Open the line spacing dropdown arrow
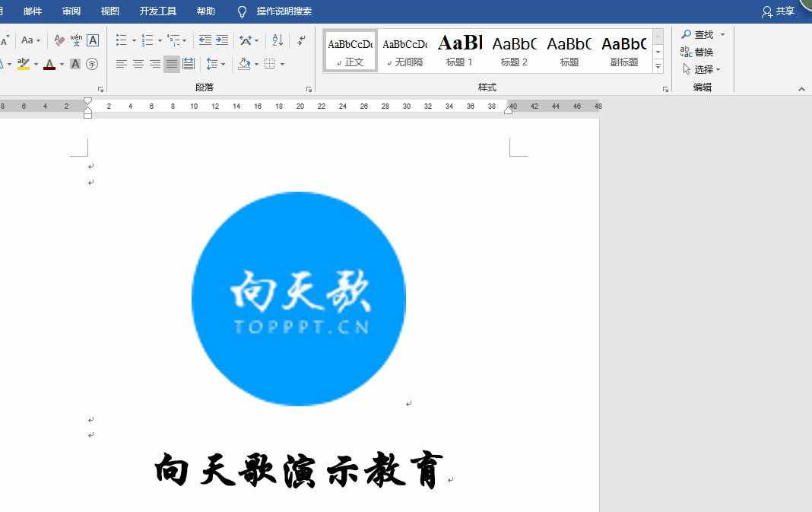The image size is (812, 512). (x=224, y=64)
